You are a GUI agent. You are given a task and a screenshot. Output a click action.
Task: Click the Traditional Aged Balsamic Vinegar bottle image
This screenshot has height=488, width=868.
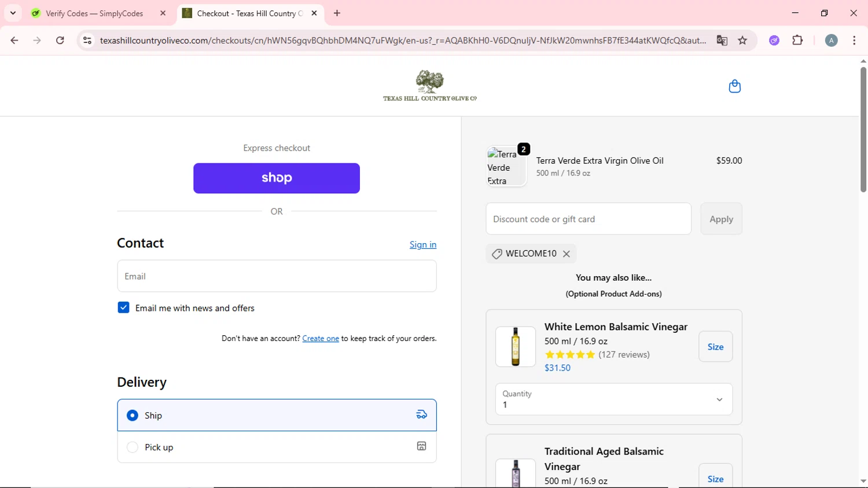(515, 474)
